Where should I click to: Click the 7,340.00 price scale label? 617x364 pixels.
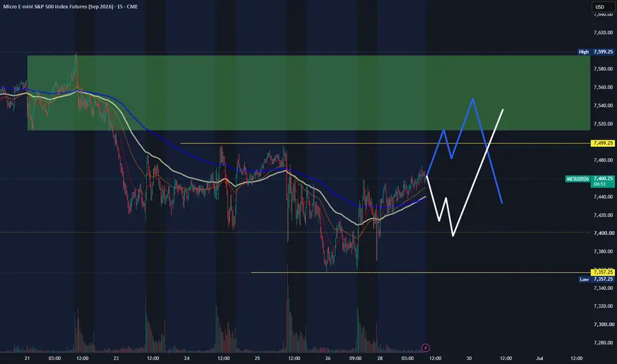tap(603, 288)
